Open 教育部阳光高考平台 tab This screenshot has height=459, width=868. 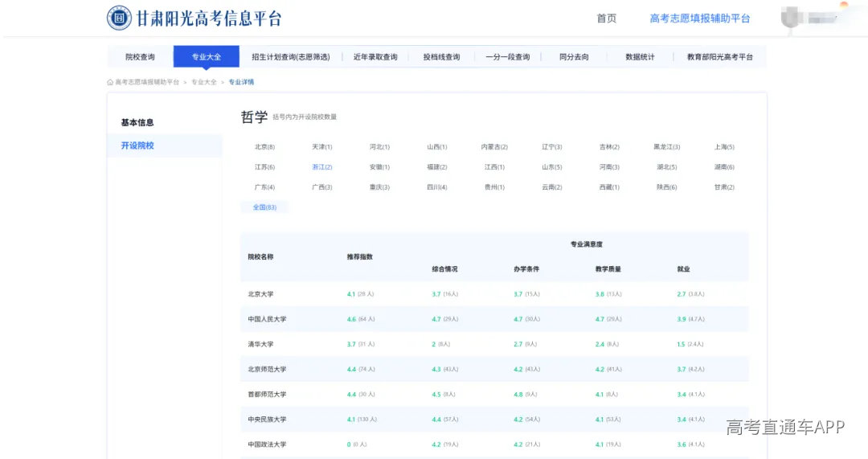pyautogui.click(x=719, y=56)
